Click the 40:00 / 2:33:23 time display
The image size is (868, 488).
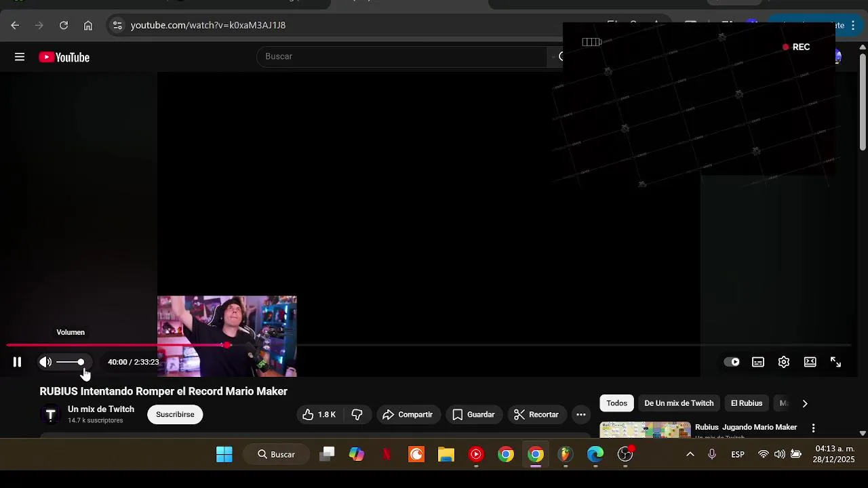click(133, 362)
